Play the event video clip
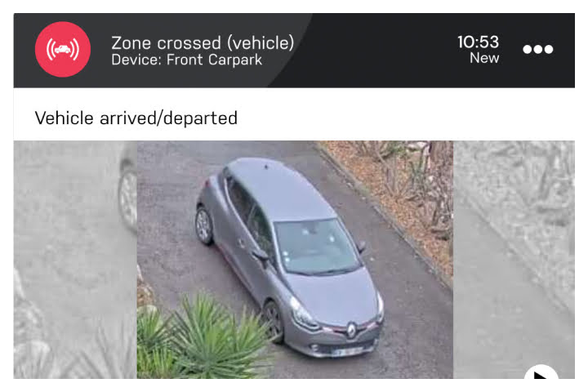The height and width of the screenshot is (392, 588). click(541, 372)
